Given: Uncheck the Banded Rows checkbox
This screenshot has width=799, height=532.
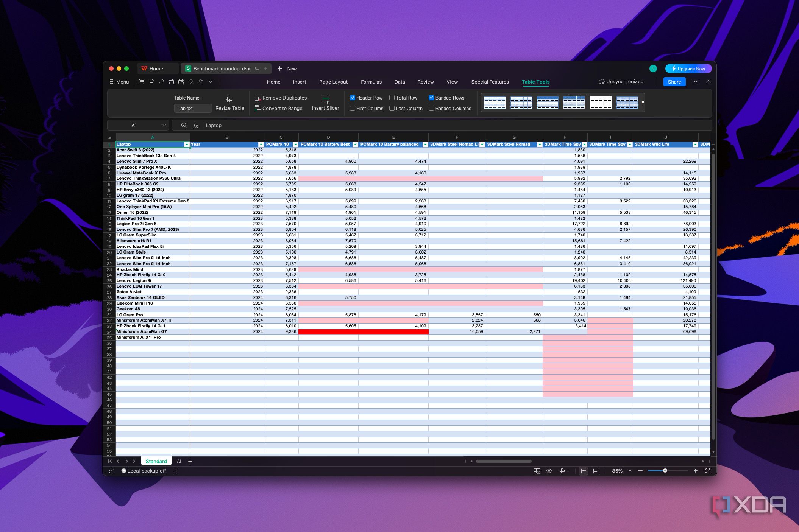Looking at the screenshot, I should point(431,98).
